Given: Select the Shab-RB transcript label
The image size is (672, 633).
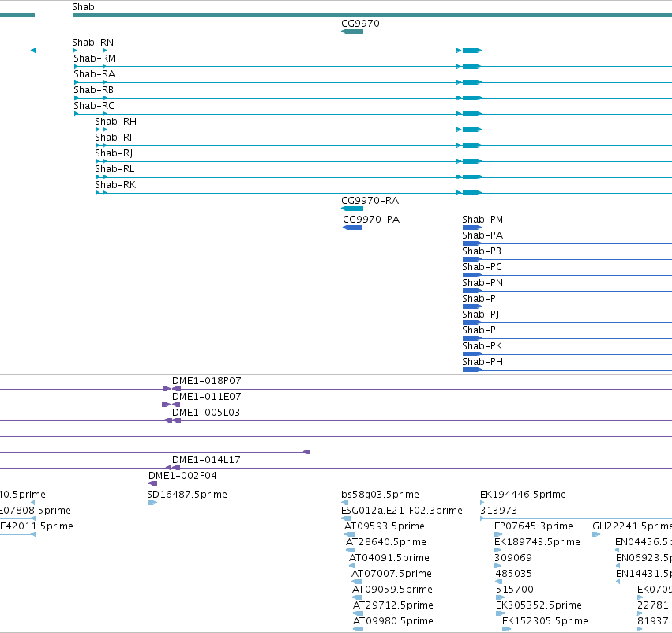Looking at the screenshot, I should click(93, 90).
